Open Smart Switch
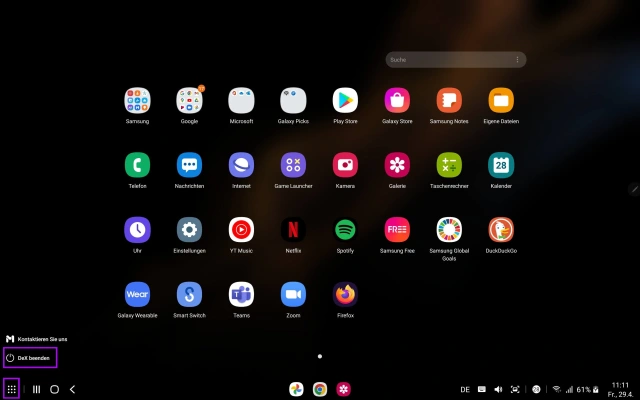 pos(189,294)
